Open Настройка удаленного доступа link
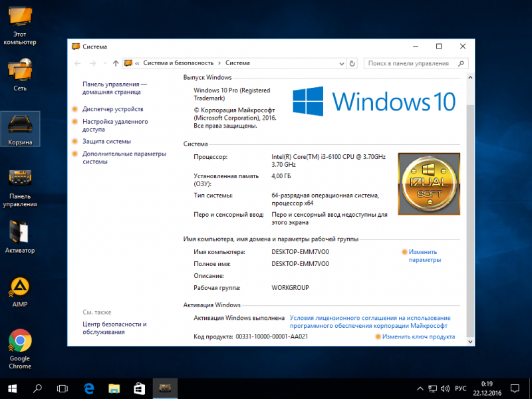 [x=115, y=126]
